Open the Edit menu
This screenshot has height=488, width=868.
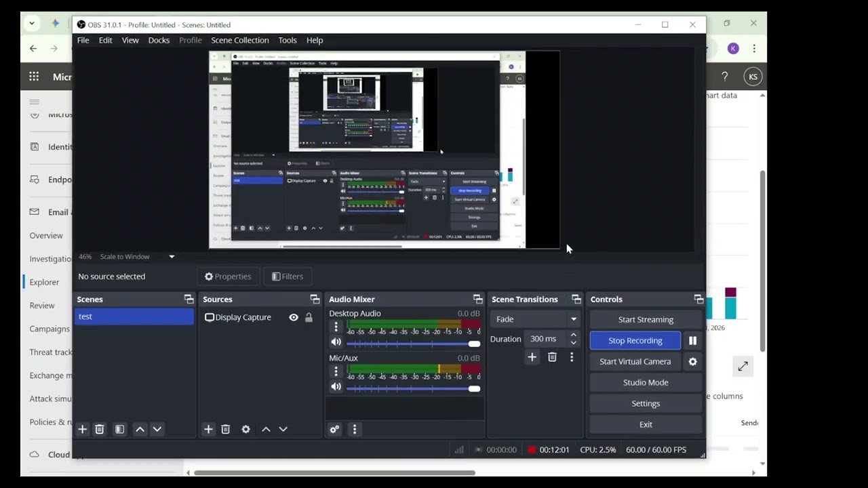pyautogui.click(x=105, y=40)
